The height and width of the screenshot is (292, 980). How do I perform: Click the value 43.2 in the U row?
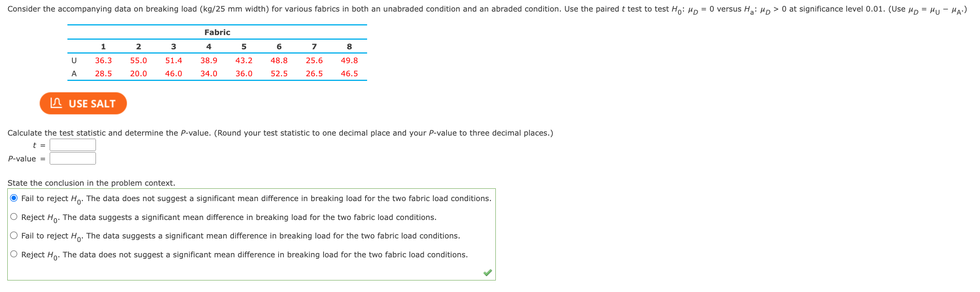point(244,60)
